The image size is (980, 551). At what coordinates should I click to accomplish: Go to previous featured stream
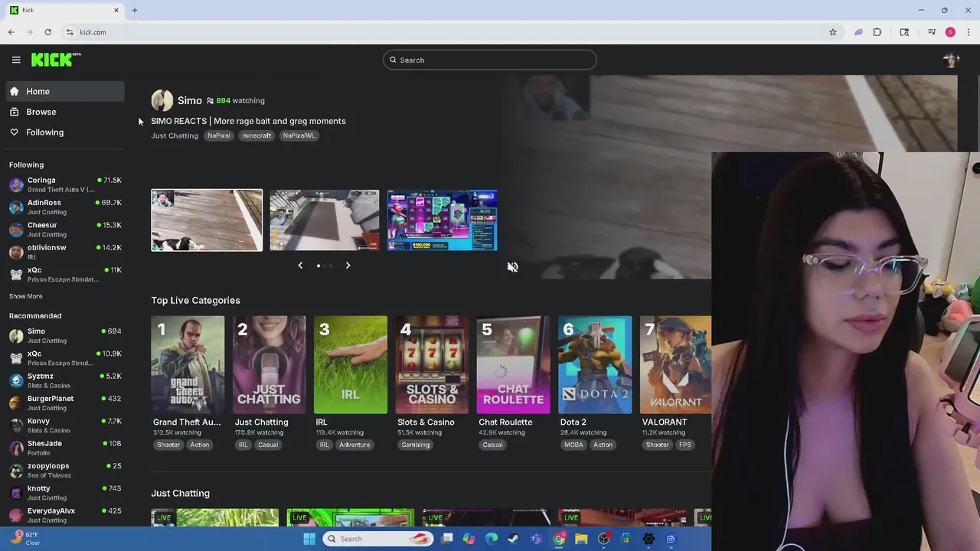tap(300, 266)
